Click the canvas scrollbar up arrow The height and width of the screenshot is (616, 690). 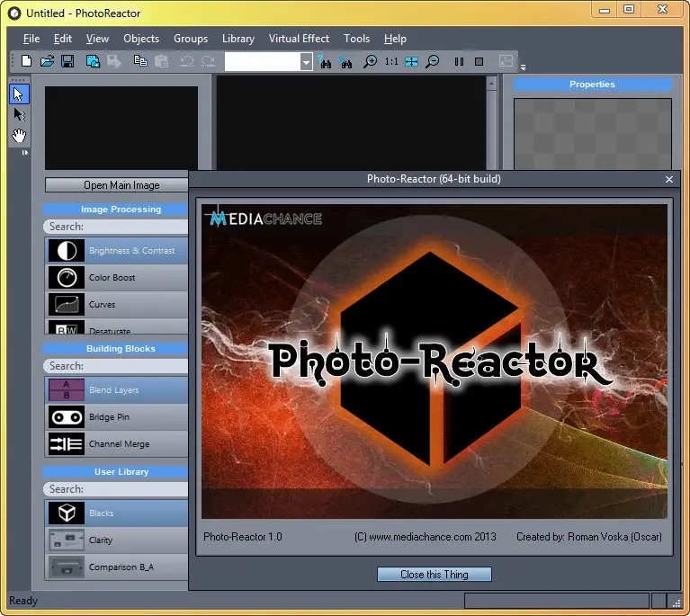pos(492,83)
